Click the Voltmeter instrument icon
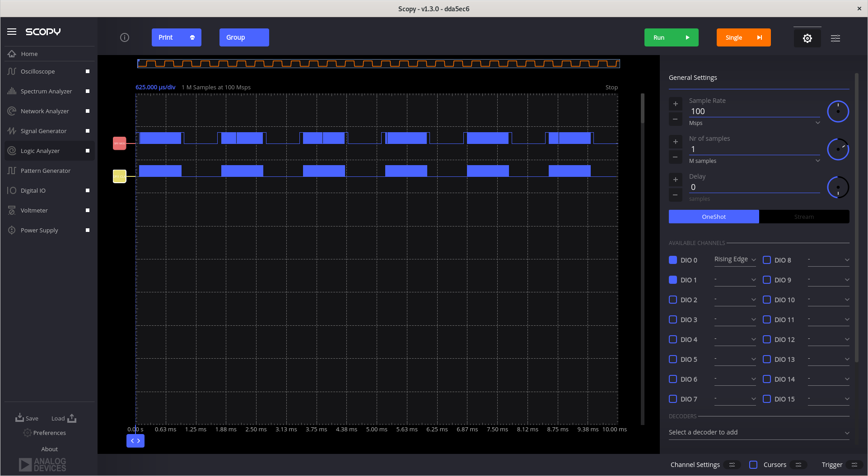Screen dimensions: 868x476 point(12,210)
